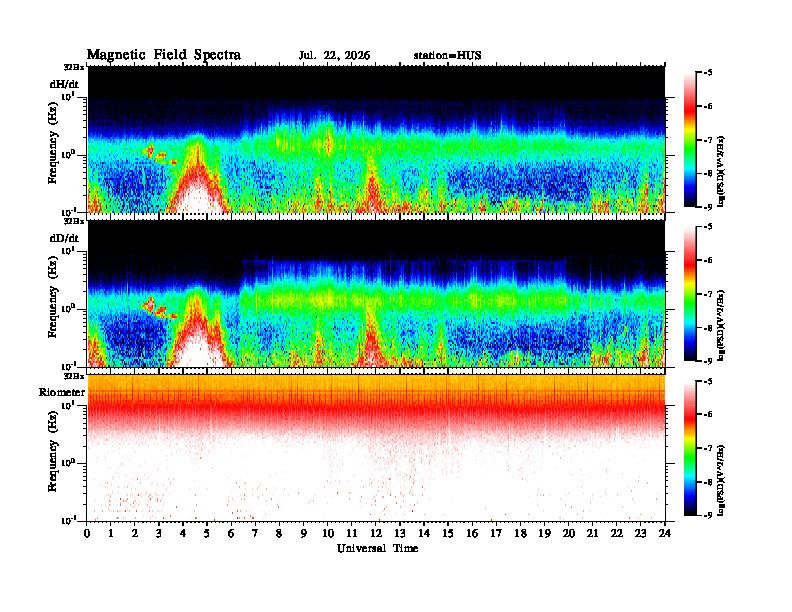The image size is (792, 612).
Task: Click the "-6" value on Riometer color scale
Action: pyautogui.click(x=707, y=414)
